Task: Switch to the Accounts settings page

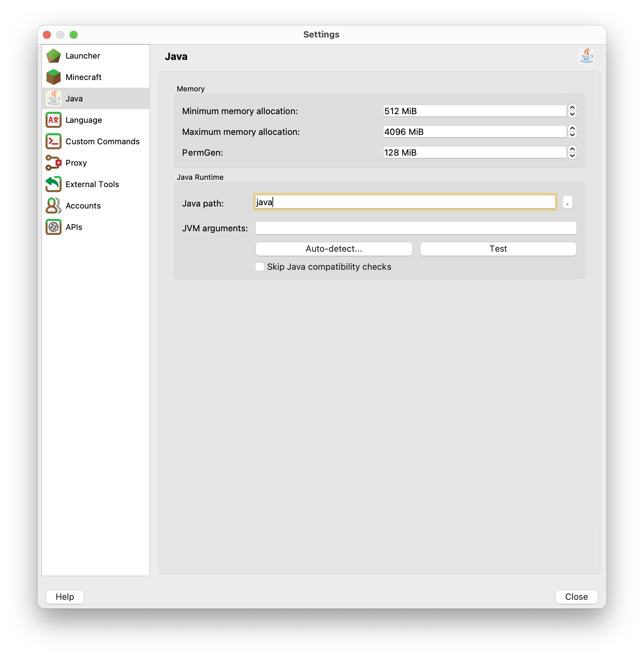Action: point(83,205)
